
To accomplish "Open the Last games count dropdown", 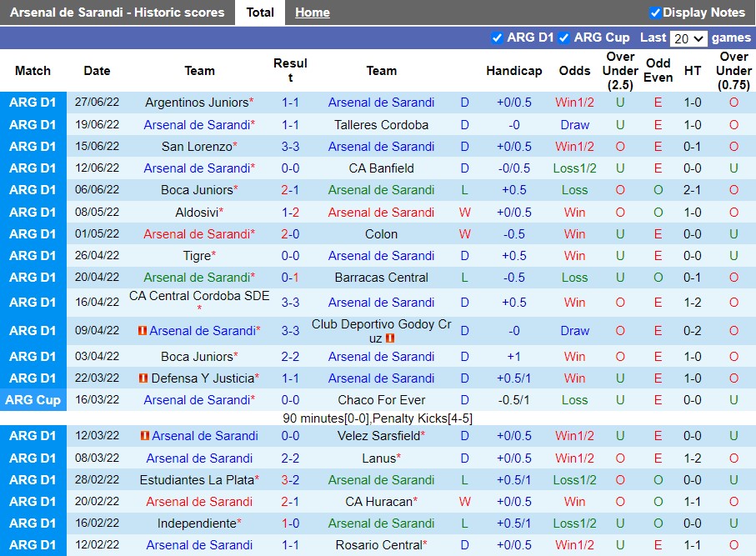I will click(x=690, y=38).
